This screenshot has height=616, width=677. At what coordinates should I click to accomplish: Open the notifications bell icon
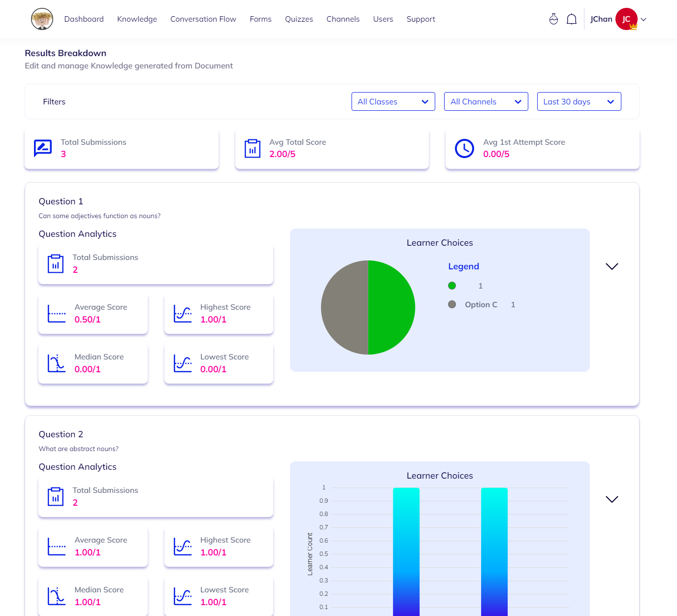(x=572, y=19)
